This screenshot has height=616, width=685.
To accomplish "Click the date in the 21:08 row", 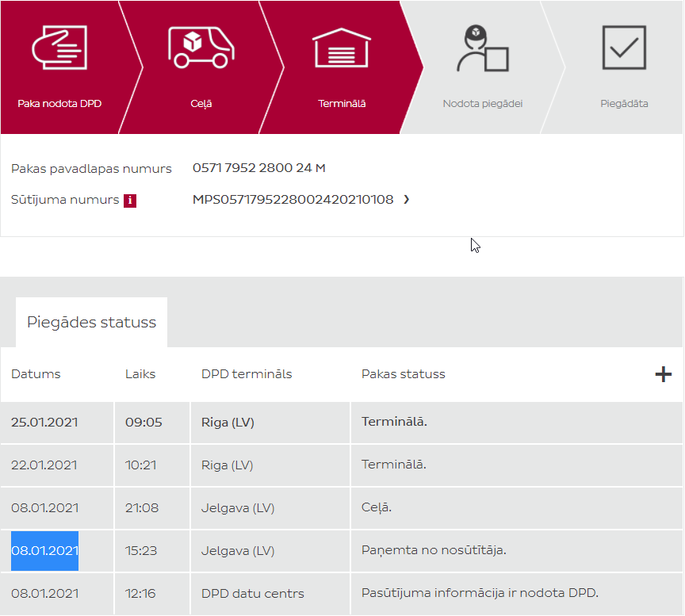I will pyautogui.click(x=44, y=507).
